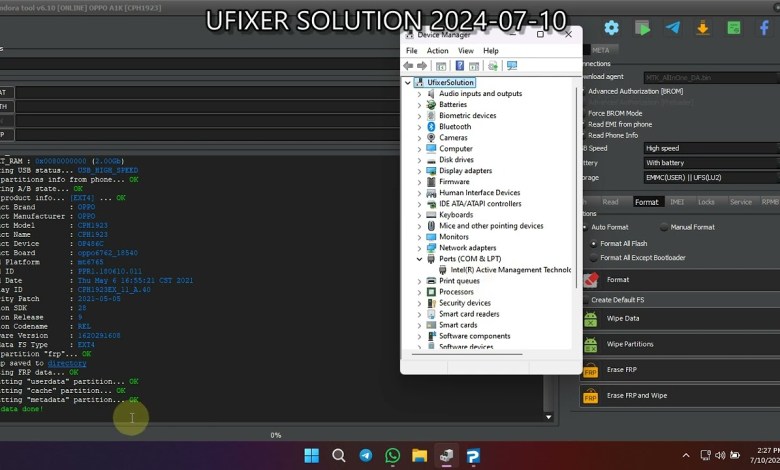Switch to the Locks tab
780x470 pixels.
pos(706,202)
